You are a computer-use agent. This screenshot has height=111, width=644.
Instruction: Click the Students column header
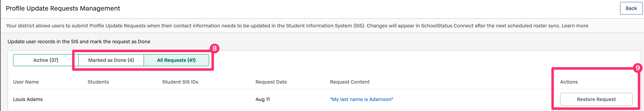tap(98, 82)
